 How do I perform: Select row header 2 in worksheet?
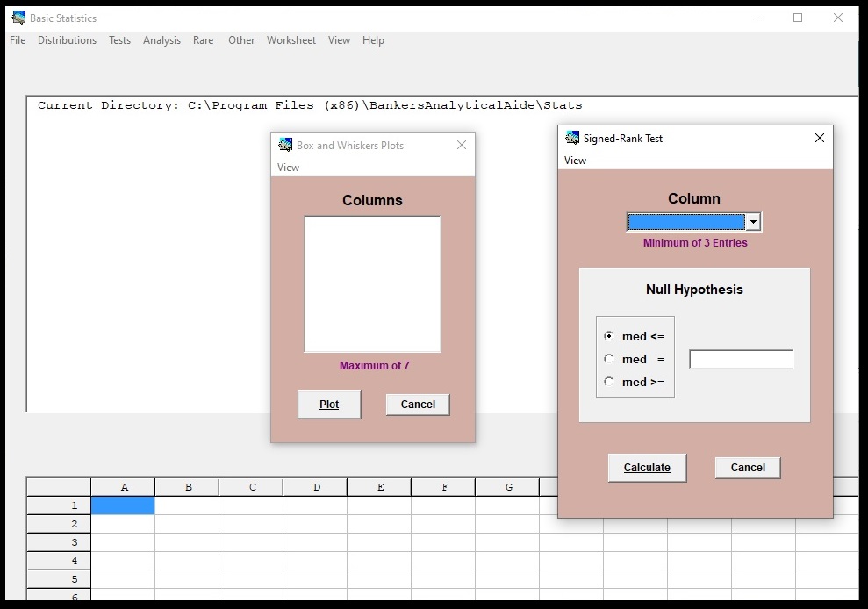click(x=59, y=524)
